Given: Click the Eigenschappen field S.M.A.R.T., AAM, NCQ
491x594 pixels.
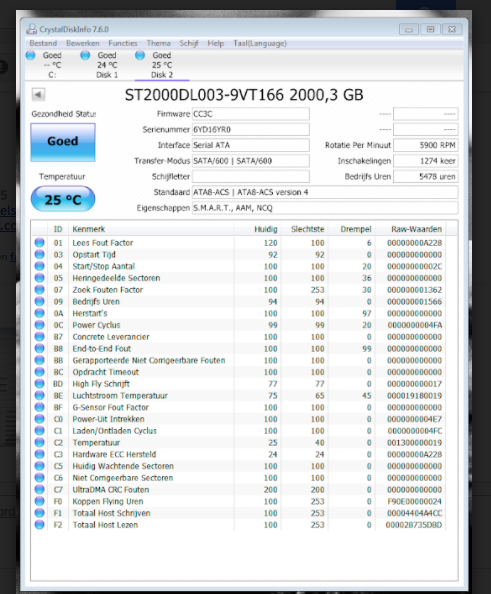Looking at the screenshot, I should (325, 208).
